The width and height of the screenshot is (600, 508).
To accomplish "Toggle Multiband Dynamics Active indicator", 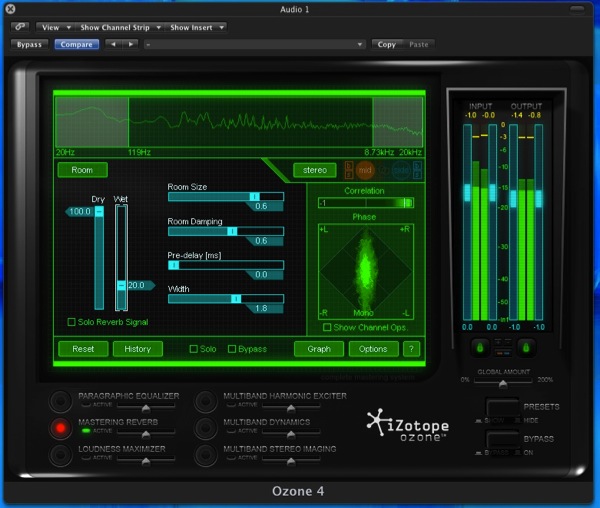I will 232,431.
